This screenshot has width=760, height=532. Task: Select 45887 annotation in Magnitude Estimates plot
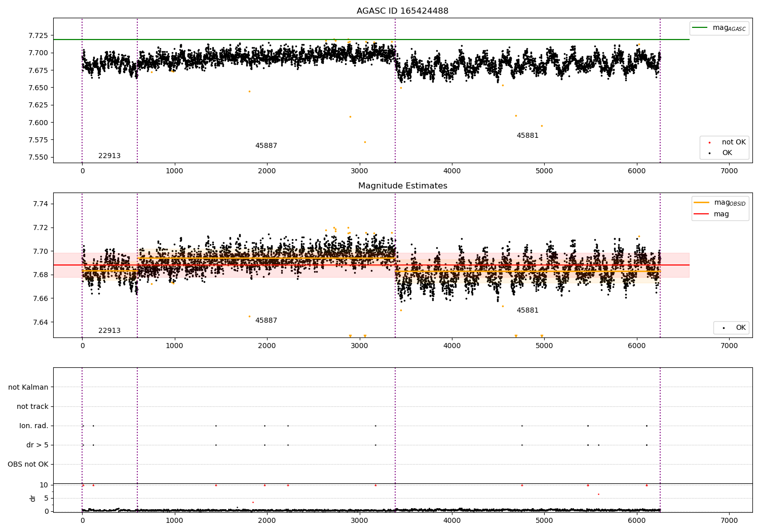coord(266,321)
